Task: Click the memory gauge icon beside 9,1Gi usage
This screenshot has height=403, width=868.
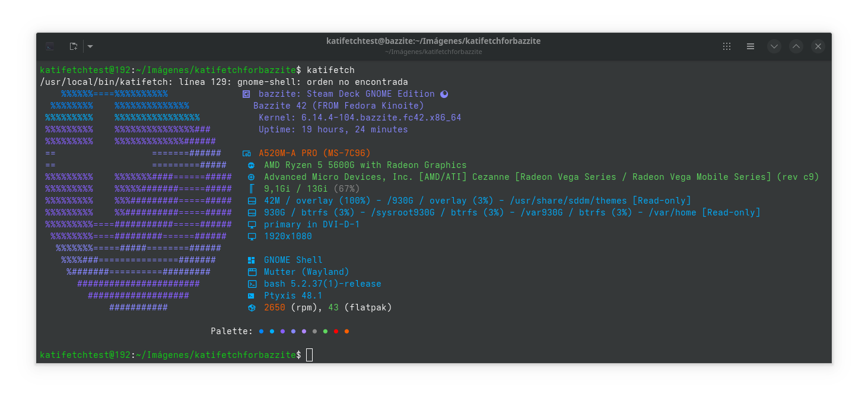Action: [251, 188]
